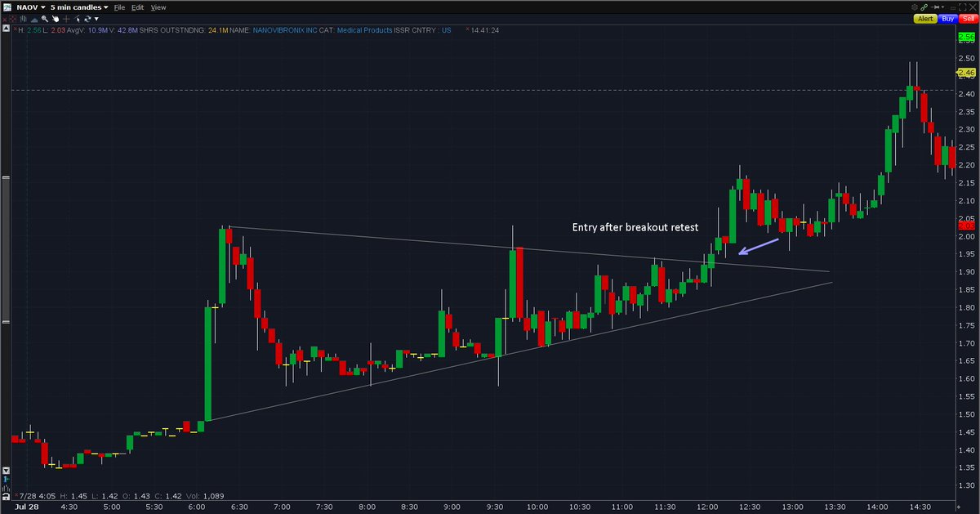Choose the mountain chart type toolbar icon

(34, 20)
